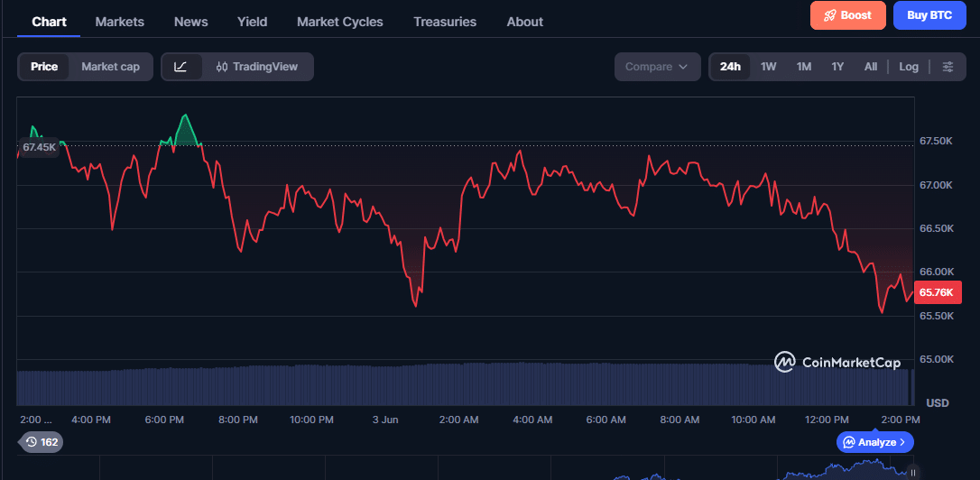Select the All time range
The width and height of the screenshot is (980, 480).
pyautogui.click(x=871, y=67)
